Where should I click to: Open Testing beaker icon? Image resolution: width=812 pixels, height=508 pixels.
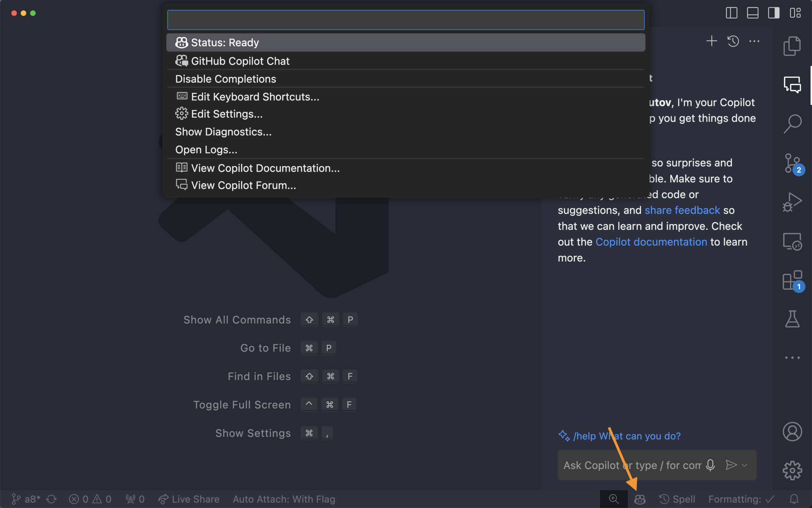tap(792, 319)
